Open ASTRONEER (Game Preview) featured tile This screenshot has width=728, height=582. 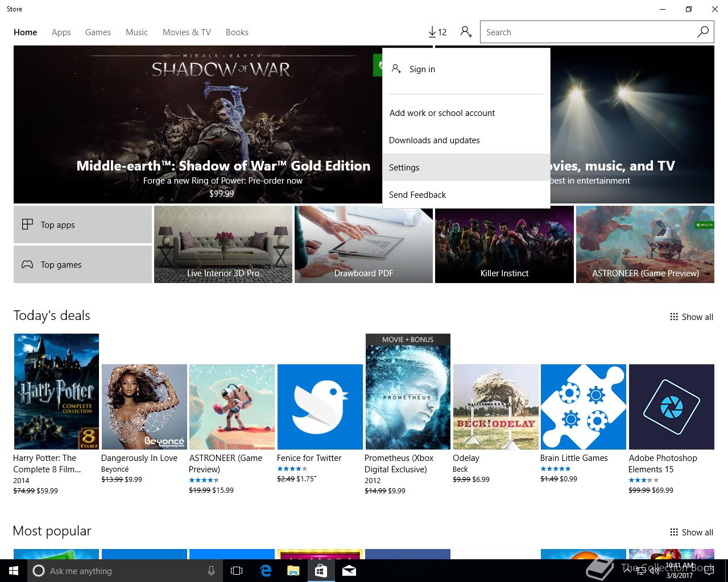645,244
